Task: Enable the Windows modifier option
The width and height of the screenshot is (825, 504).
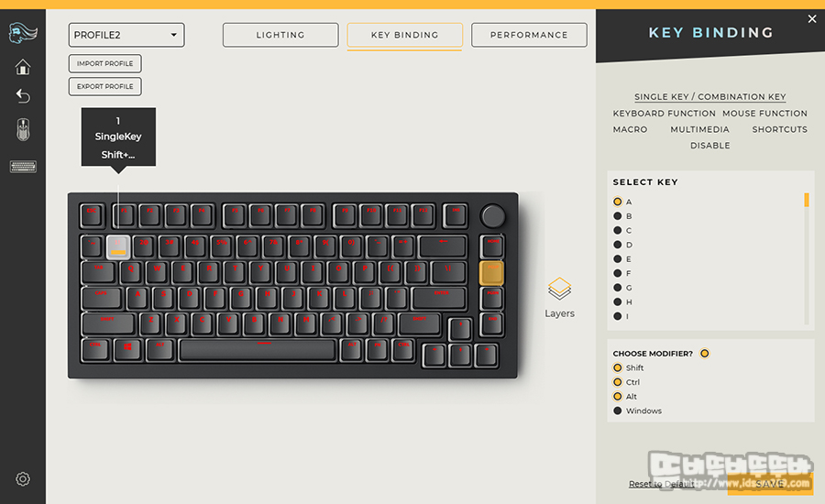Action: (618, 411)
